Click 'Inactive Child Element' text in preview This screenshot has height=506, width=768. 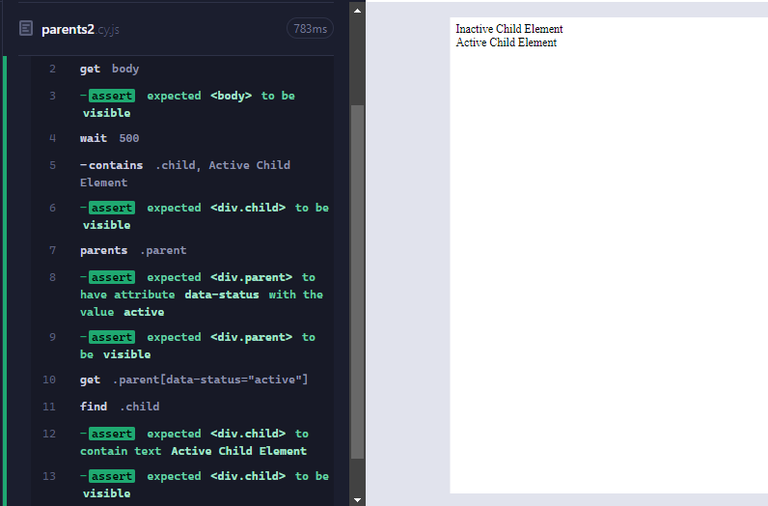(509, 29)
